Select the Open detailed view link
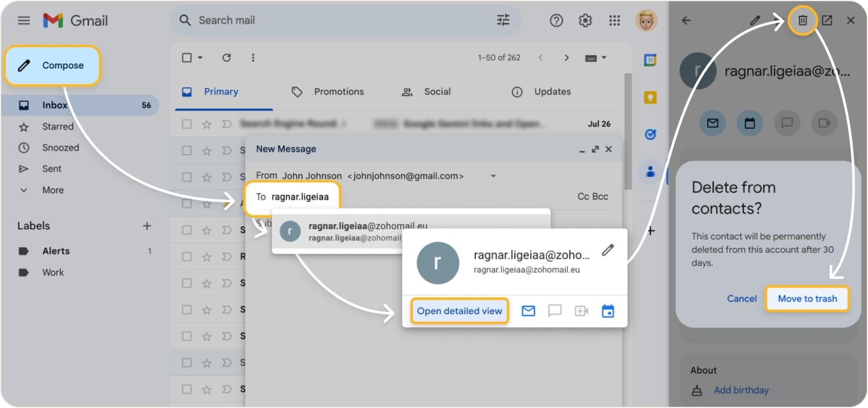 (459, 311)
